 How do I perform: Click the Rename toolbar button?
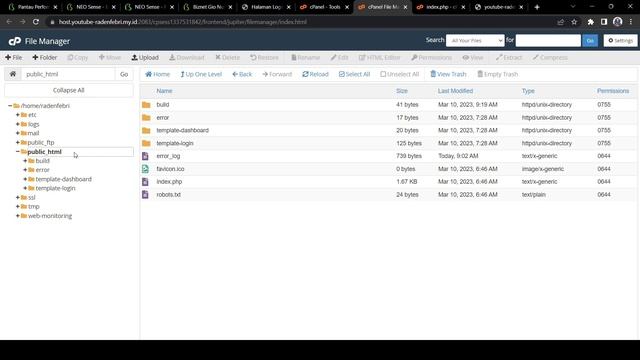(305, 58)
